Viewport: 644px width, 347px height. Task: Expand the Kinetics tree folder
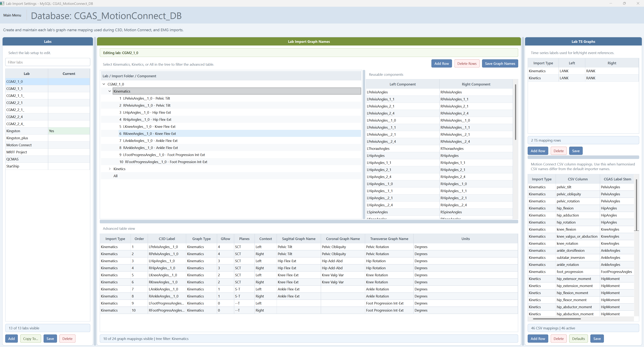pyautogui.click(x=109, y=169)
